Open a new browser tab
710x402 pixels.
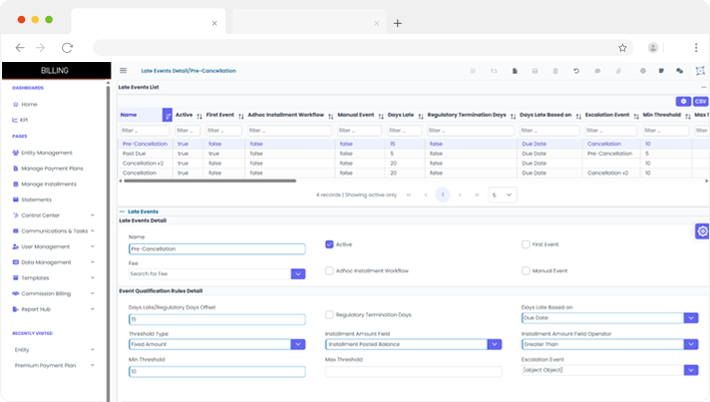click(x=398, y=23)
